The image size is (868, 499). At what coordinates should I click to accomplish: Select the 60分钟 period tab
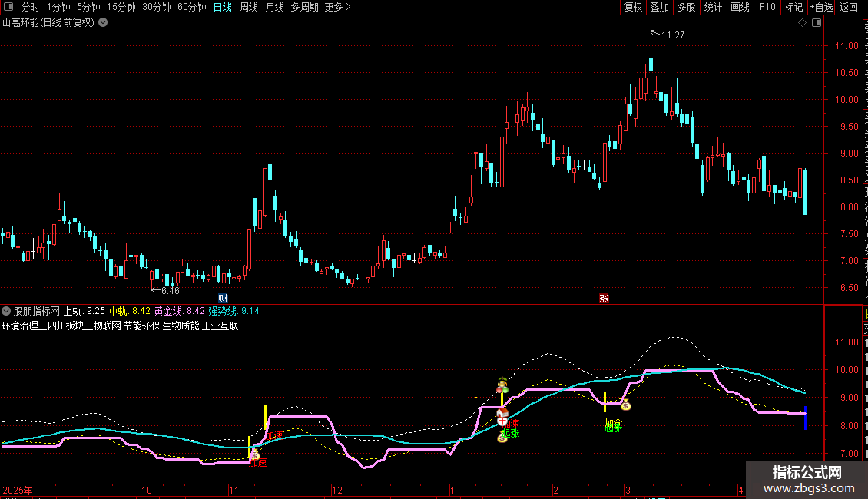192,7
